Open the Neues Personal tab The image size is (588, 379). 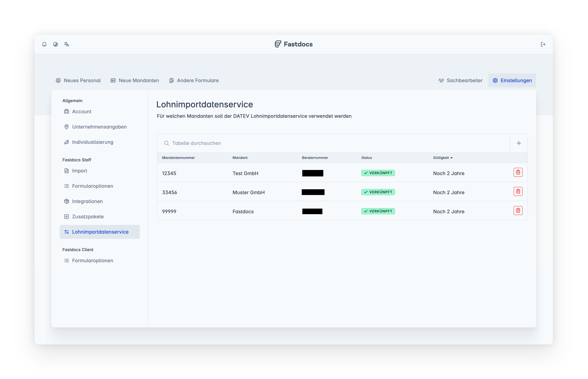click(x=78, y=80)
